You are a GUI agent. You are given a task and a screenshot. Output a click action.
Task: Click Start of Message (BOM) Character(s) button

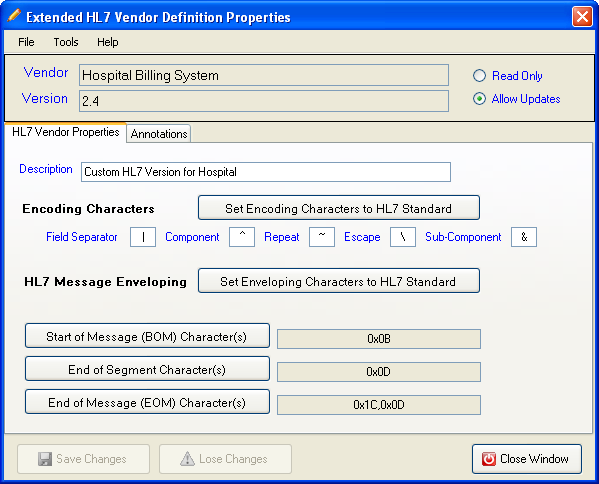(147, 336)
